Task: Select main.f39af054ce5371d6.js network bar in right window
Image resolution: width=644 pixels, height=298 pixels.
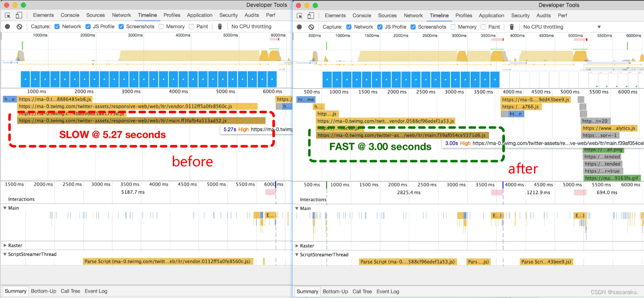Action: click(402, 135)
